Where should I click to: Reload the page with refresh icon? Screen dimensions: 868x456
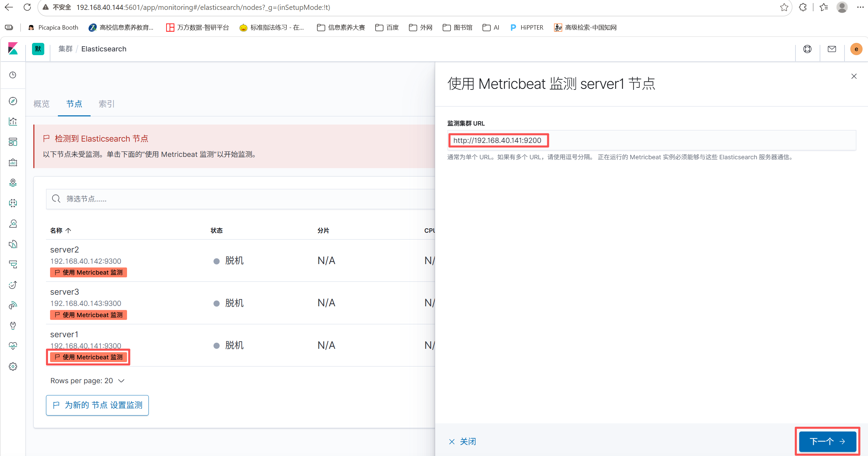(27, 7)
